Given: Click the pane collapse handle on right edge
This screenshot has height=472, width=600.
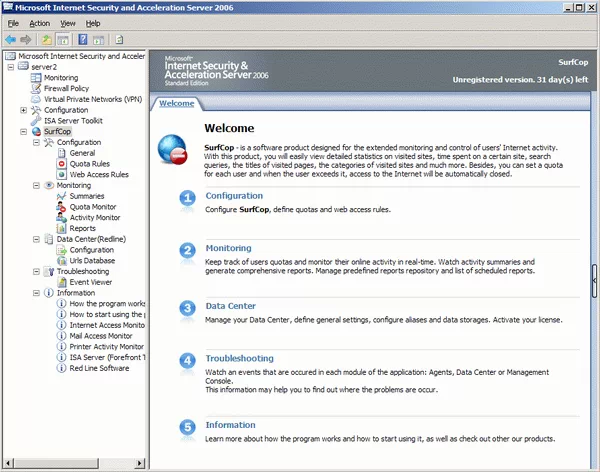Looking at the screenshot, I should (594, 281).
